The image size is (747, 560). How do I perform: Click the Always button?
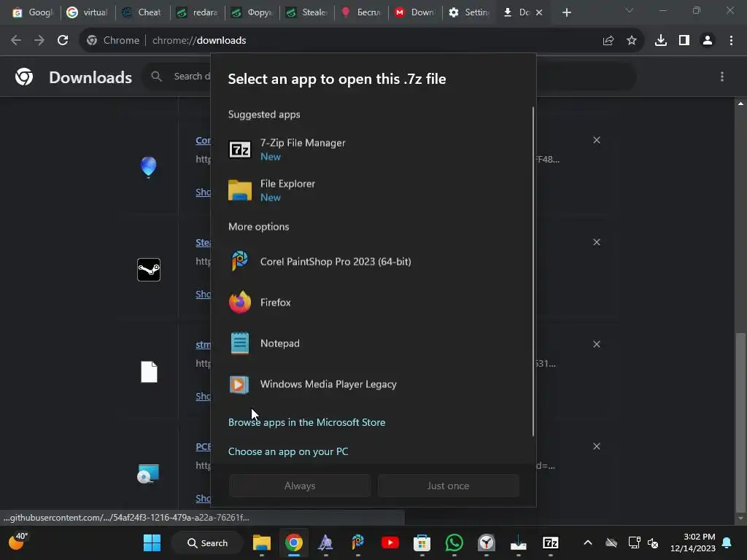point(300,486)
